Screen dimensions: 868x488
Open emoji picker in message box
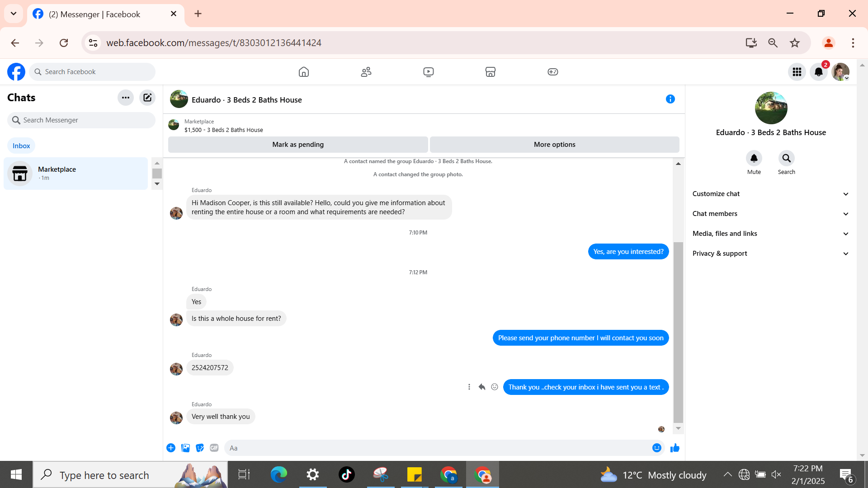point(656,448)
